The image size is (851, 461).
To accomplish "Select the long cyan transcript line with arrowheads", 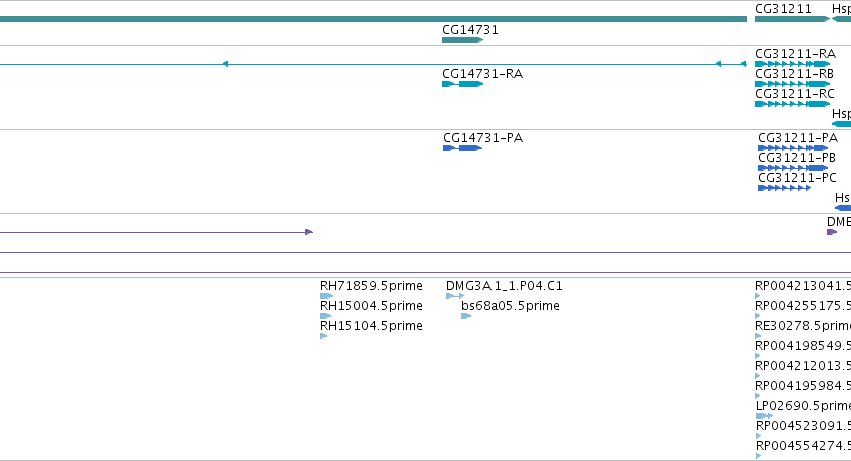I will (x=373, y=64).
